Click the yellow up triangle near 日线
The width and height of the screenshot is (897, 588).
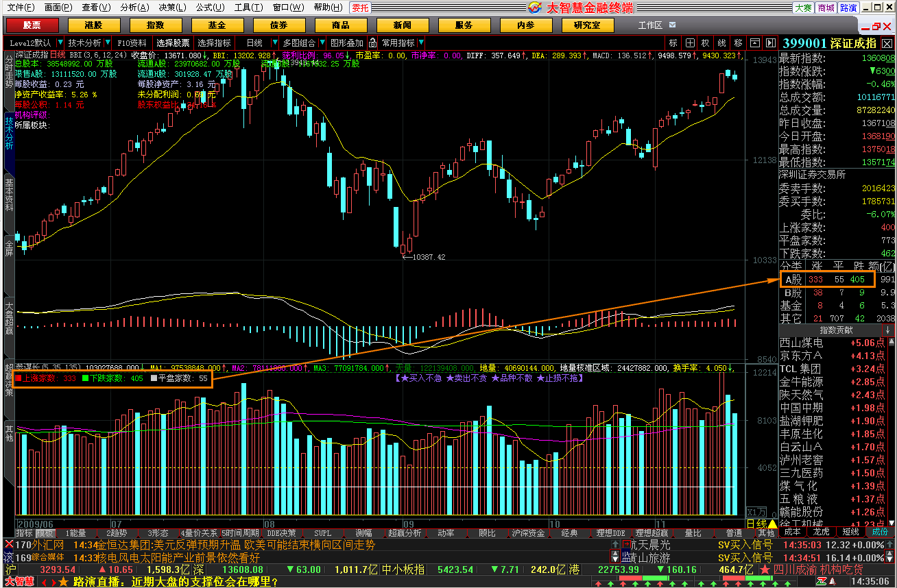(772, 524)
